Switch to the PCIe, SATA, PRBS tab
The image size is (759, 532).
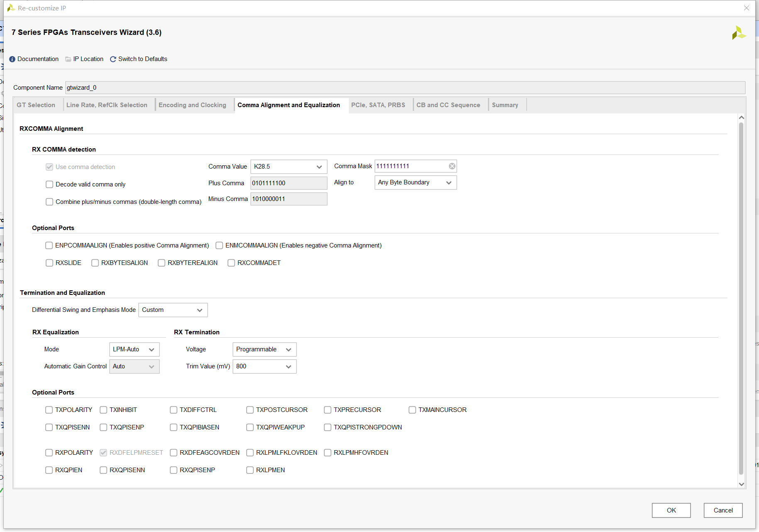pos(378,105)
